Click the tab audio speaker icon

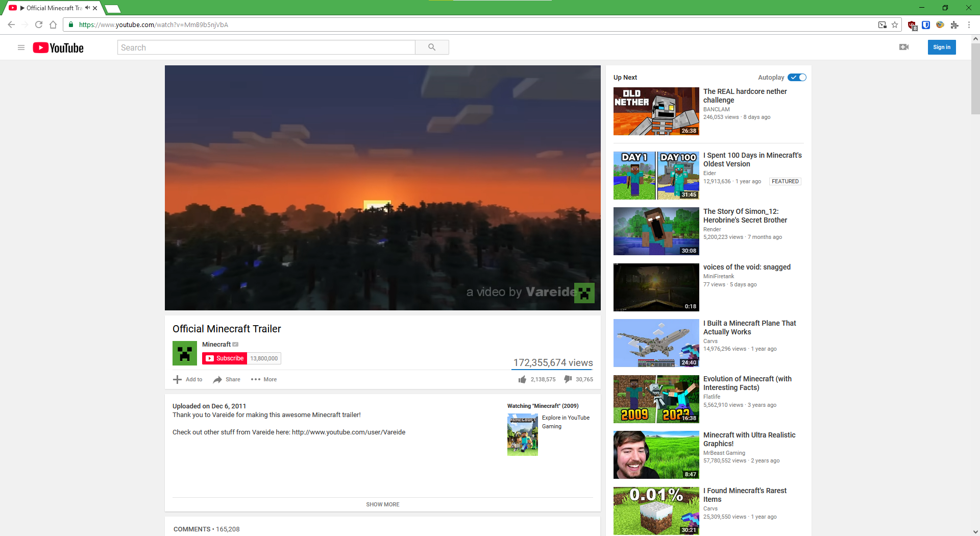click(x=88, y=8)
